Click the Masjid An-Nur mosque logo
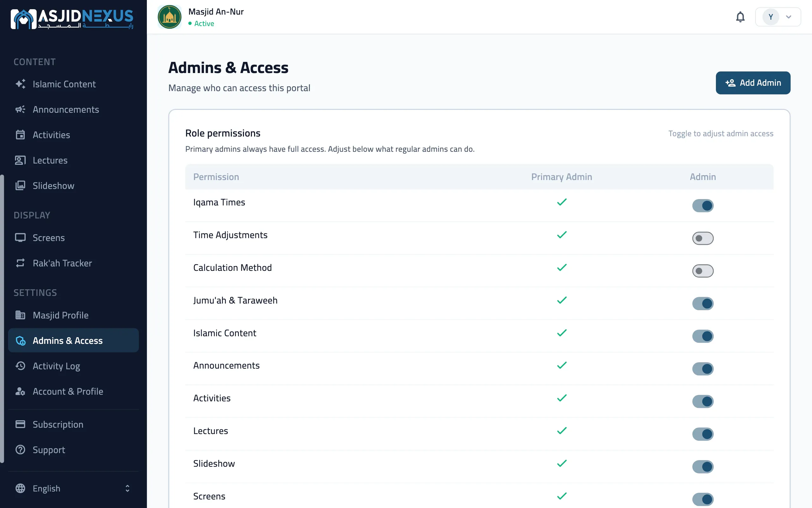812x508 pixels. (x=169, y=17)
